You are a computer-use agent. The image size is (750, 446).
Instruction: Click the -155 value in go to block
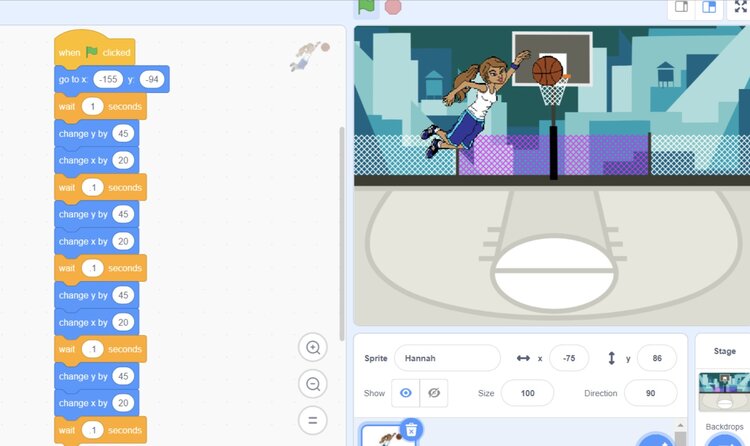tap(108, 79)
